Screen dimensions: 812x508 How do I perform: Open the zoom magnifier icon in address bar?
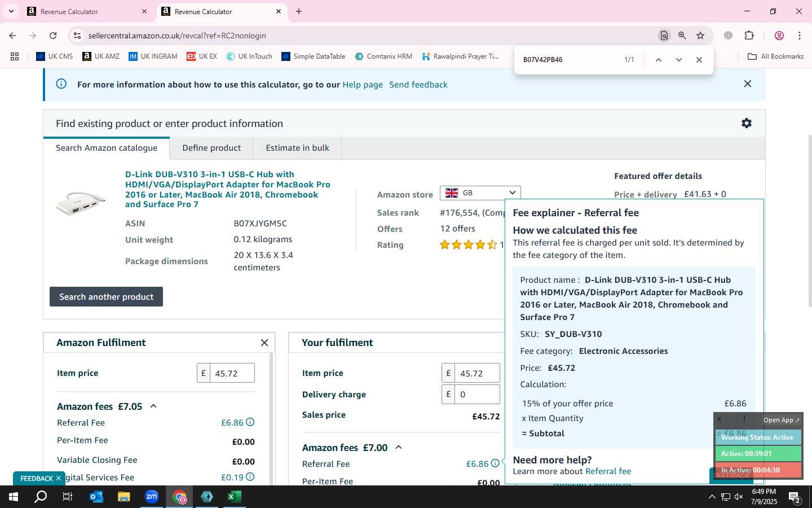(x=682, y=36)
